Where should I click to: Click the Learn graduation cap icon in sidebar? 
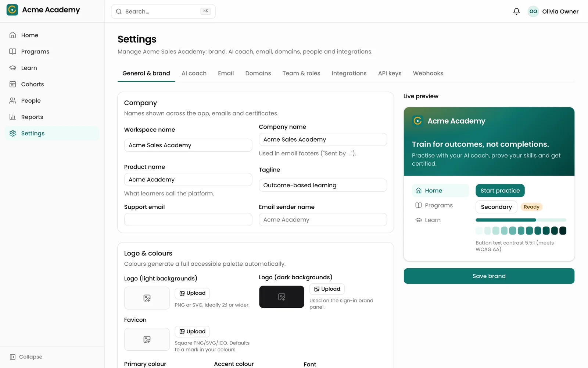(12, 68)
